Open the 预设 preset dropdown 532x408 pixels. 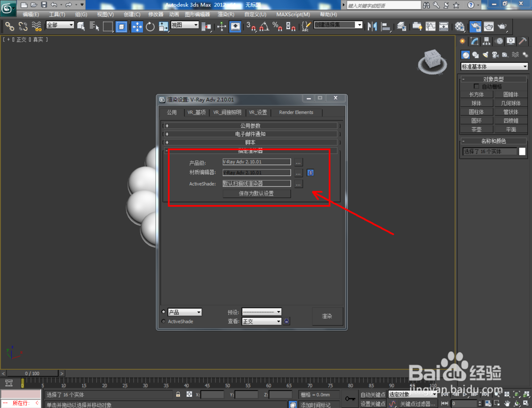[x=262, y=312]
